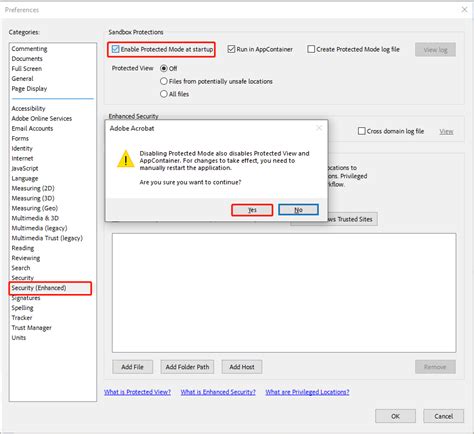Select Commenting category
This screenshot has width=474, height=434.
(x=29, y=49)
